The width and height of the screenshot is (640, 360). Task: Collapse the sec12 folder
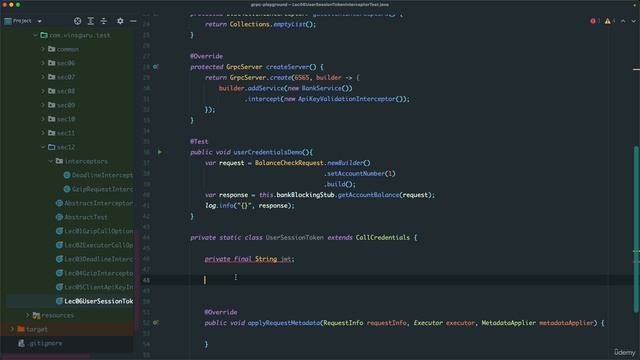point(43,147)
